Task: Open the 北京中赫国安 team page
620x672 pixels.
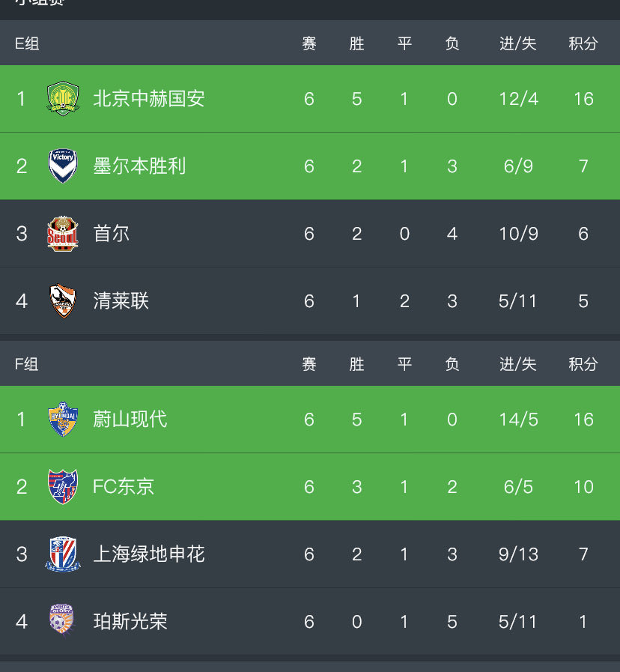Action: [x=148, y=99]
